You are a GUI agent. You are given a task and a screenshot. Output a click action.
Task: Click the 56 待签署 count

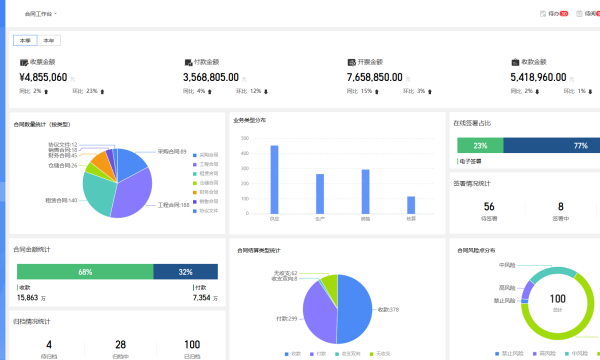[489, 207]
